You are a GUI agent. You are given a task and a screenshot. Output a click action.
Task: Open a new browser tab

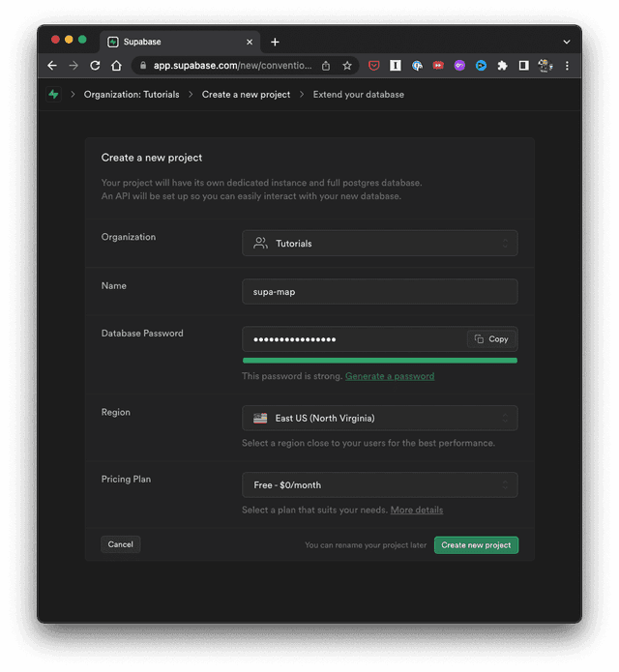point(275,42)
